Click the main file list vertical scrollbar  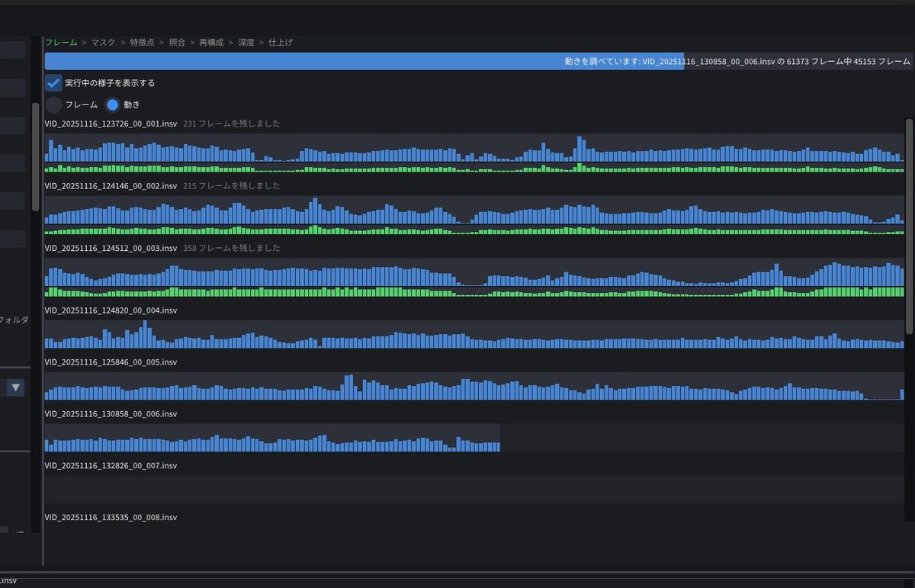[x=909, y=225]
